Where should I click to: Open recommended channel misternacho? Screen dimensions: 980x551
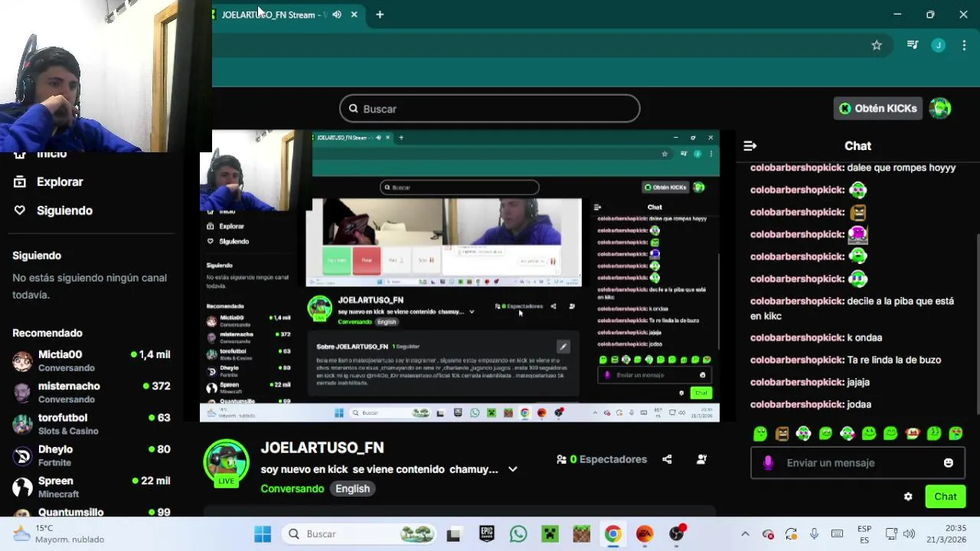(x=91, y=392)
